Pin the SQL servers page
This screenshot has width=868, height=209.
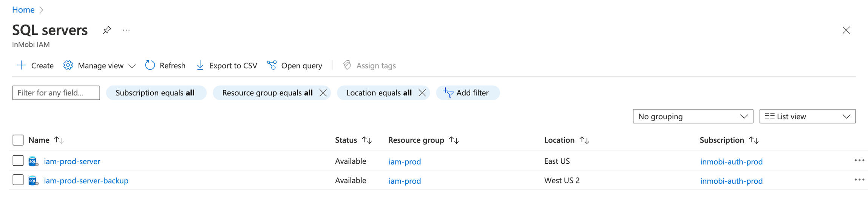pos(107,30)
